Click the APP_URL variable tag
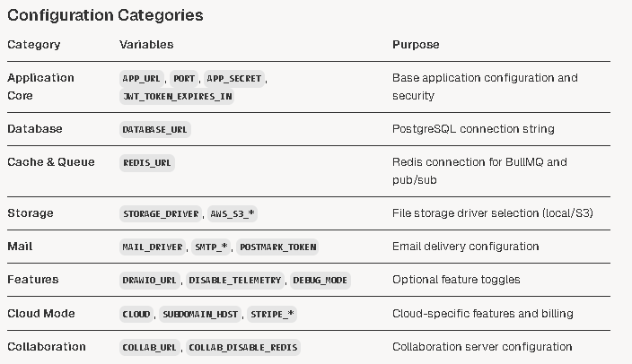This screenshot has width=632, height=364. [142, 79]
